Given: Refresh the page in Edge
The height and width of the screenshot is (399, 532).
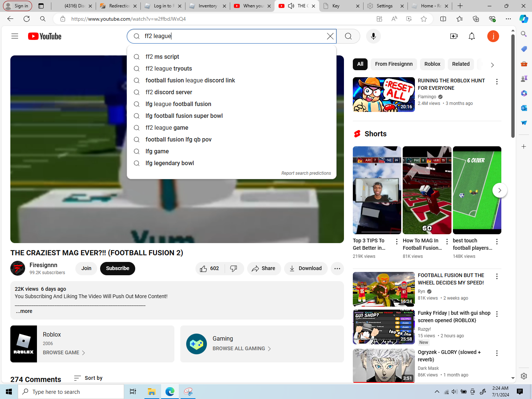Looking at the screenshot, I should point(27,19).
